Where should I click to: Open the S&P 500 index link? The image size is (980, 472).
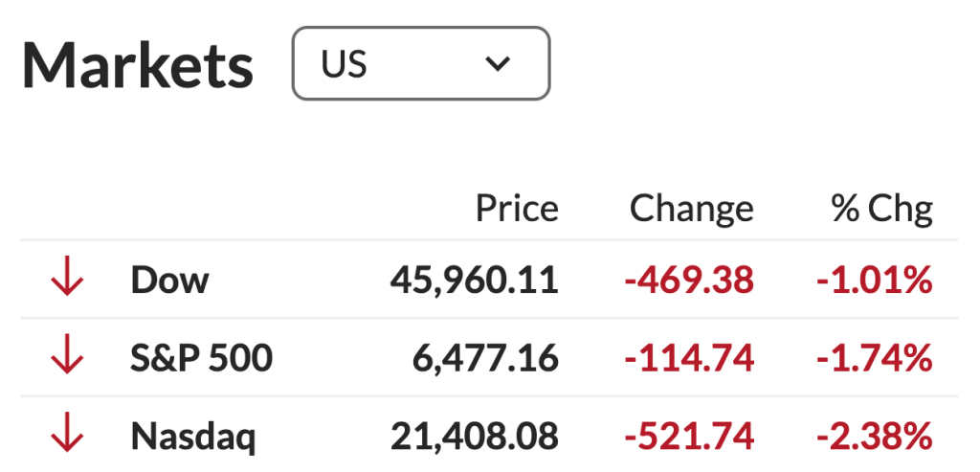(x=201, y=358)
